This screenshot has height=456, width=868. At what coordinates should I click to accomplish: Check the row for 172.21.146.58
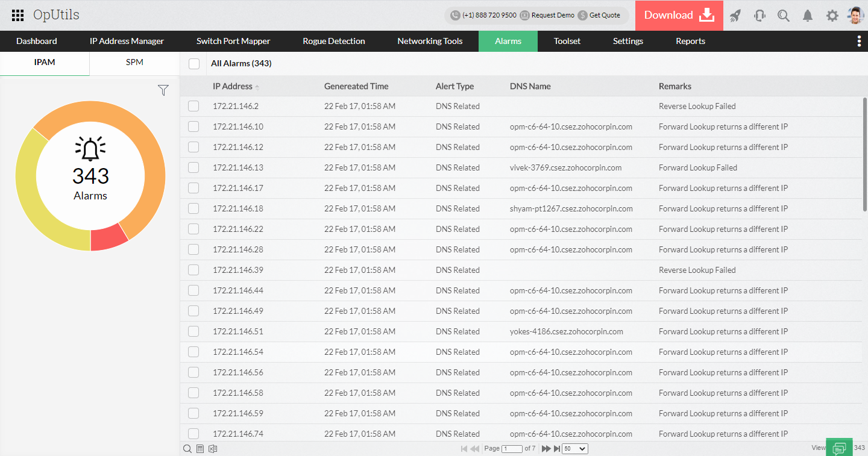[193, 393]
